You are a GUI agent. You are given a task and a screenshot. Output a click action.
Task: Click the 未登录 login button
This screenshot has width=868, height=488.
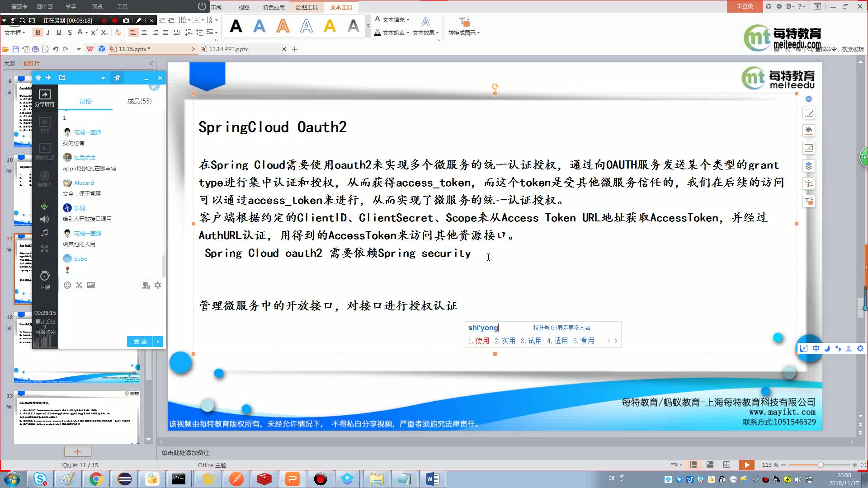[745, 6]
